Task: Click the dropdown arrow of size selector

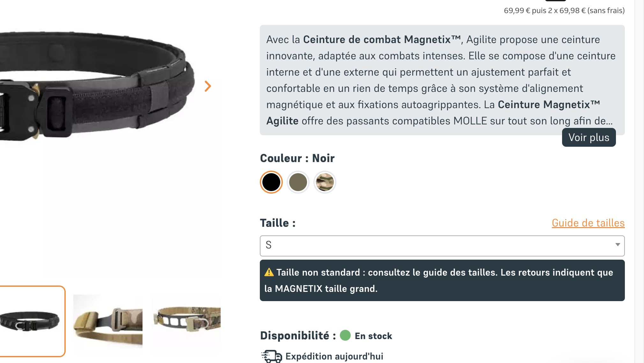Action: (x=618, y=245)
